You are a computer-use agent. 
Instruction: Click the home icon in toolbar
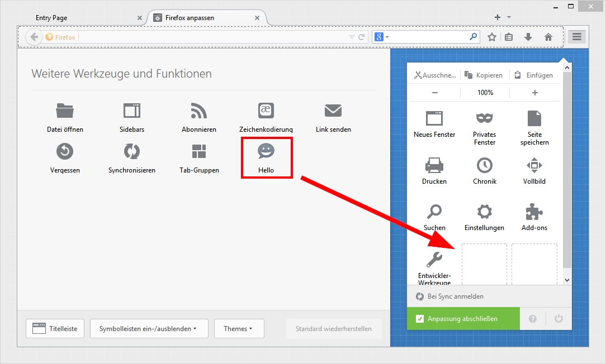click(x=548, y=37)
